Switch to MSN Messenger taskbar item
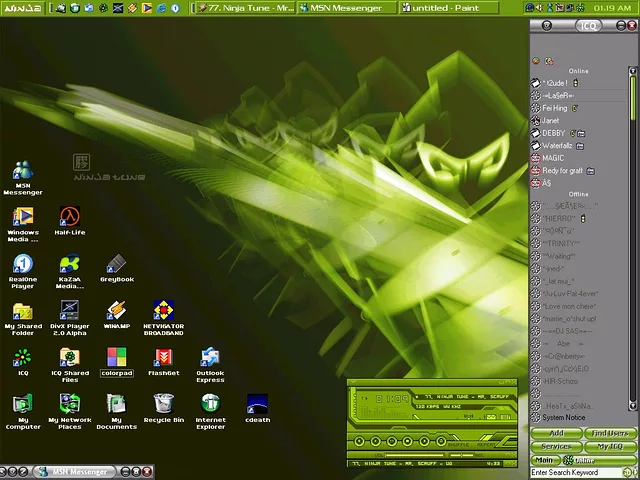This screenshot has height=480, width=640. [347, 7]
